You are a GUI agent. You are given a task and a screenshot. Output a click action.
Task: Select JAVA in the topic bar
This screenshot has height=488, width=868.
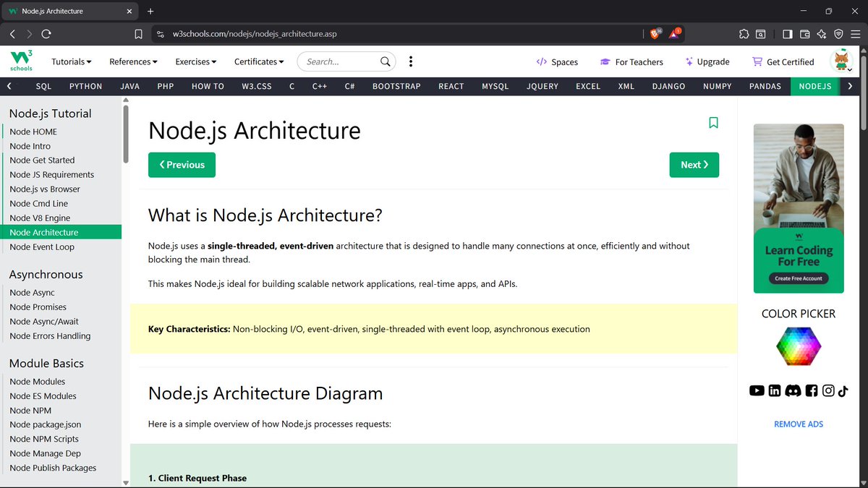pyautogui.click(x=129, y=86)
